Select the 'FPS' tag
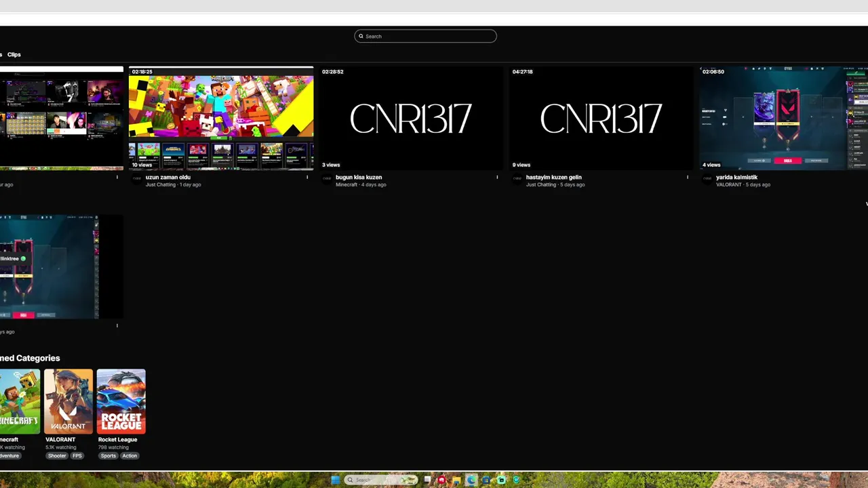The height and width of the screenshot is (488, 868). [77, 455]
